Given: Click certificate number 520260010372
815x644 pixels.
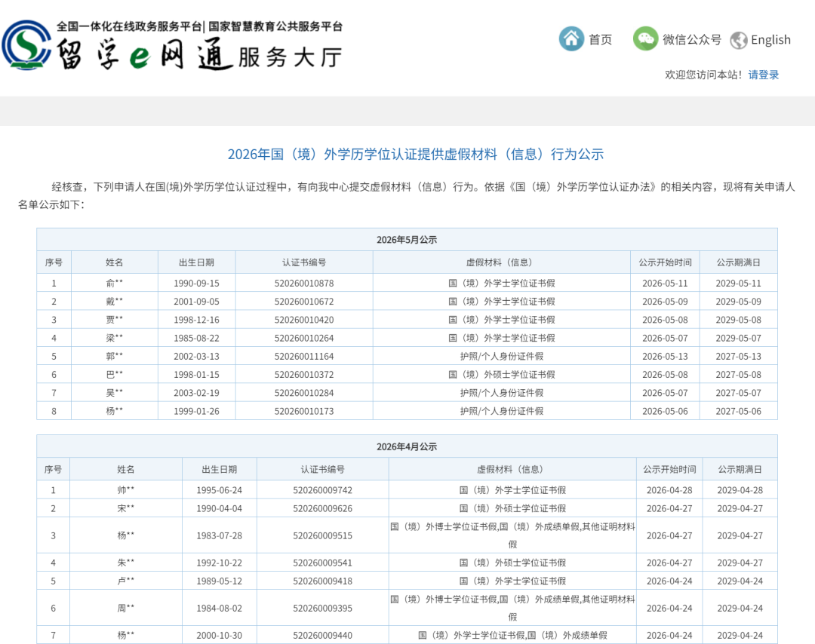Looking at the screenshot, I should (x=304, y=375).
